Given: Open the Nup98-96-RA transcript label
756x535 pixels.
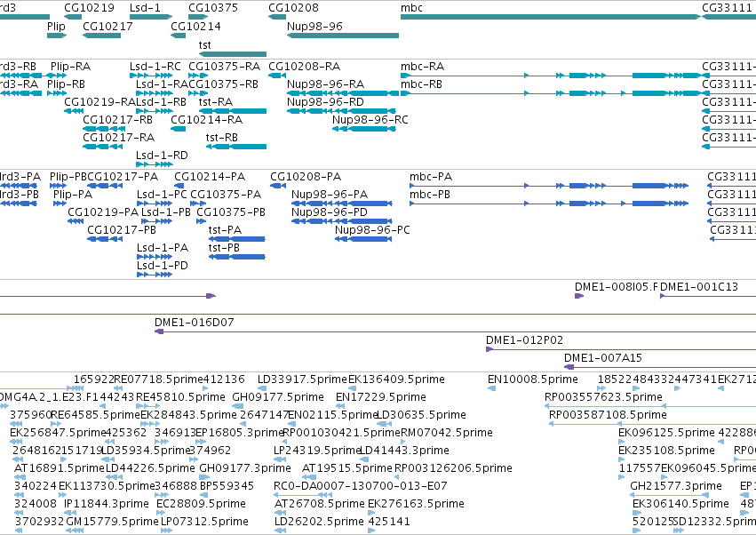Looking at the screenshot, I should [x=325, y=84].
